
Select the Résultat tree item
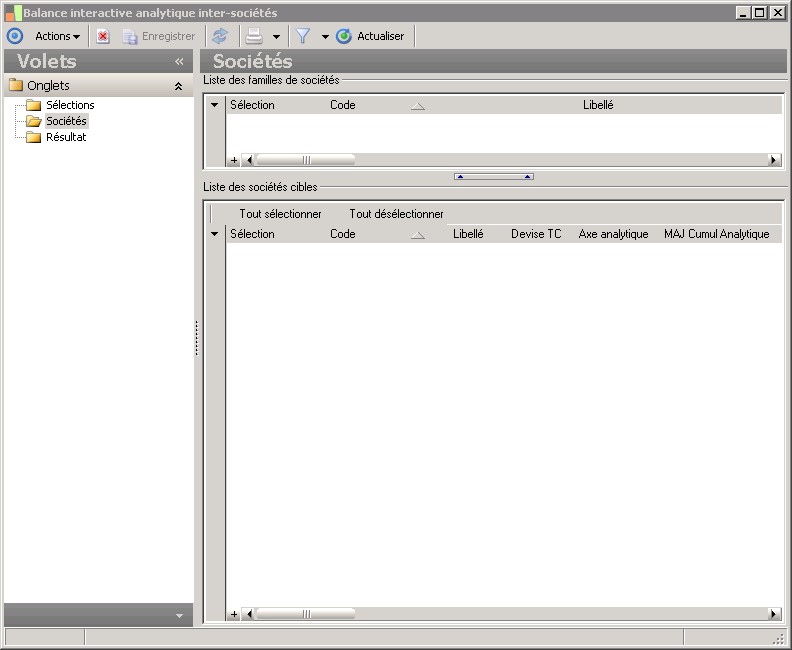66,137
